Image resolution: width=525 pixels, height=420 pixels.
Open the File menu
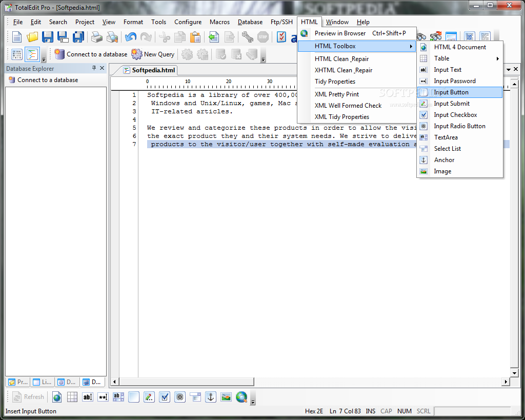click(18, 22)
